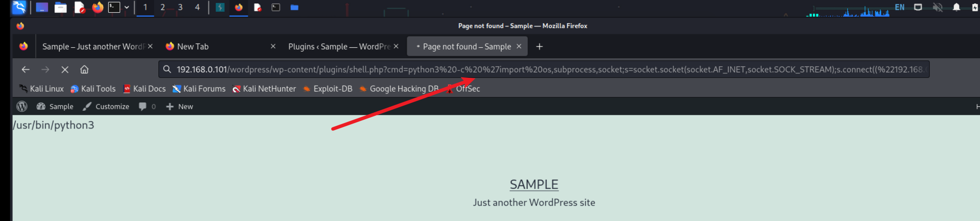
Task: Go back one page
Action: (26, 69)
